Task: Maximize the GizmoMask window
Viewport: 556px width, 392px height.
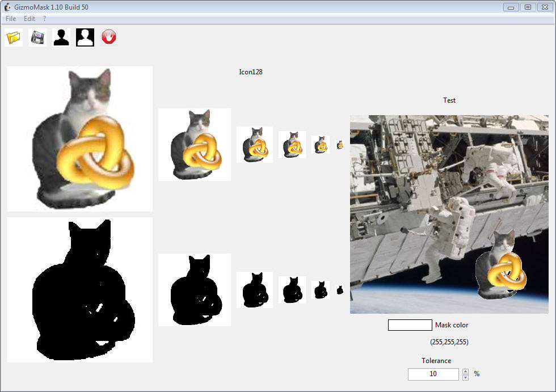Action: pyautogui.click(x=528, y=7)
